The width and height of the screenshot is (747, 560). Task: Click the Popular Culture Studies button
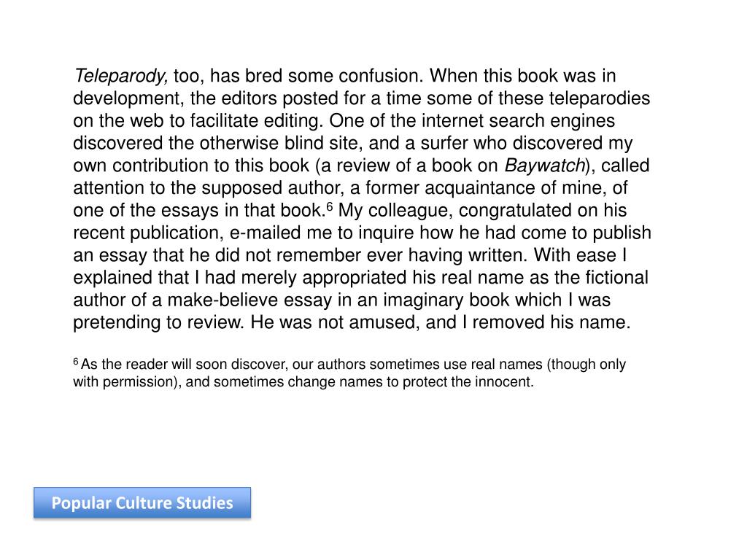click(142, 503)
